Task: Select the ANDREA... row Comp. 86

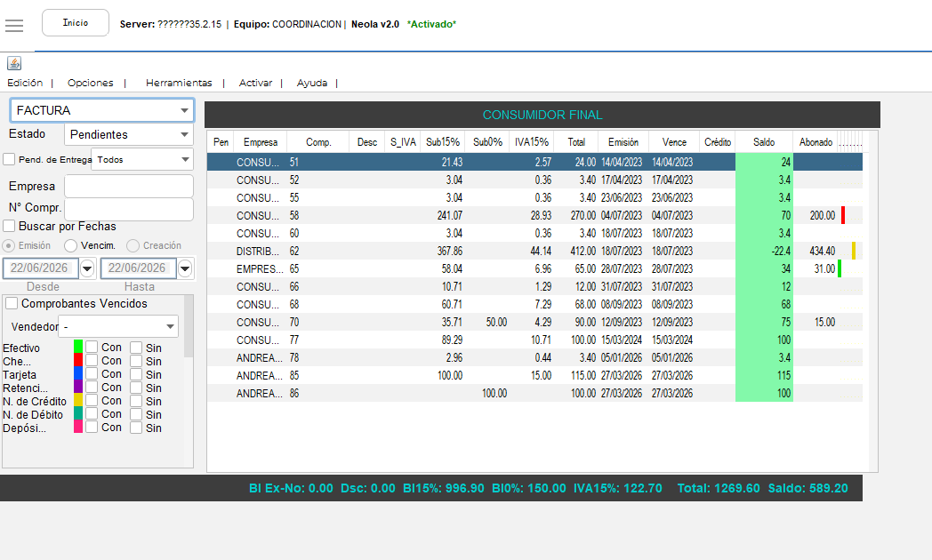Action: [x=534, y=394]
